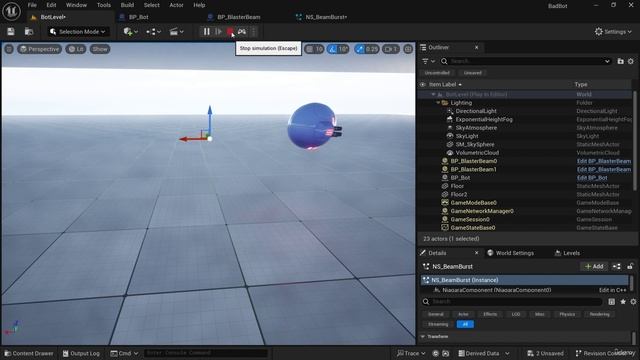The image size is (640, 360).
Task: Open the viewport Show menu
Action: (100, 49)
